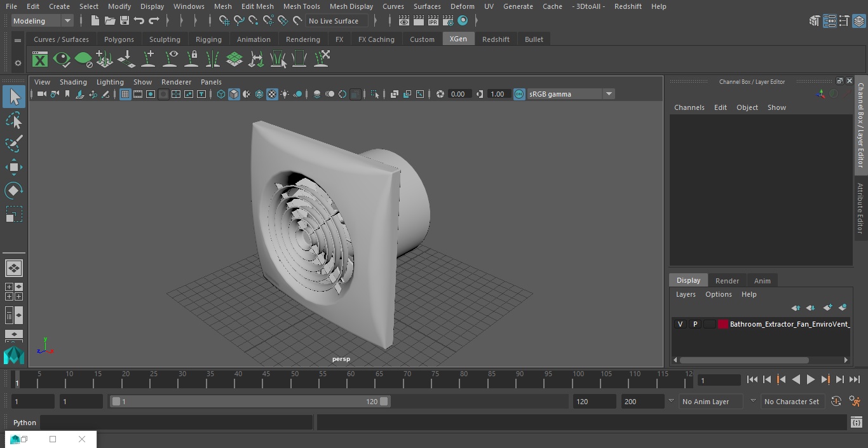
Task: Start IPR render from status line
Action: click(433, 21)
